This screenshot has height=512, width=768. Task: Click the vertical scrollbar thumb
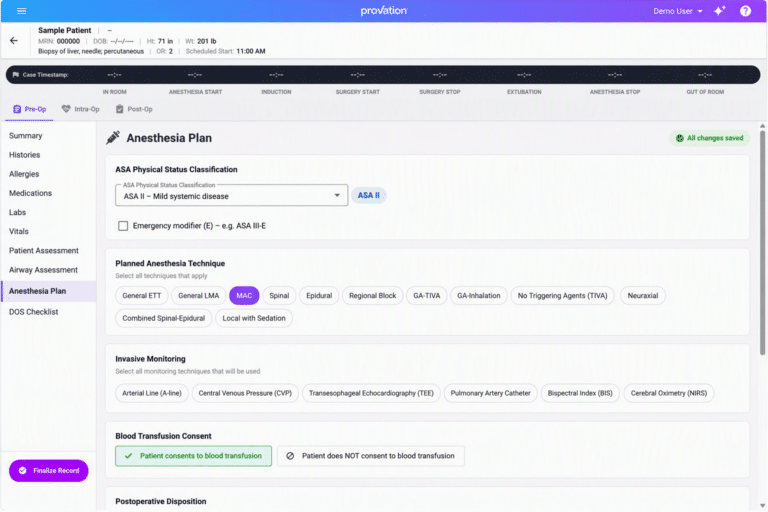763,243
